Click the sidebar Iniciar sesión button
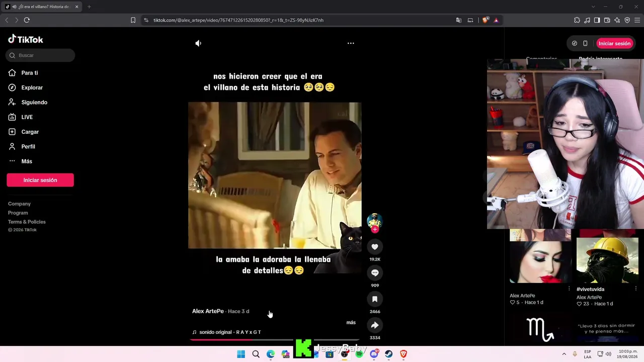Viewport: 644px width, 362px height. coord(40,180)
